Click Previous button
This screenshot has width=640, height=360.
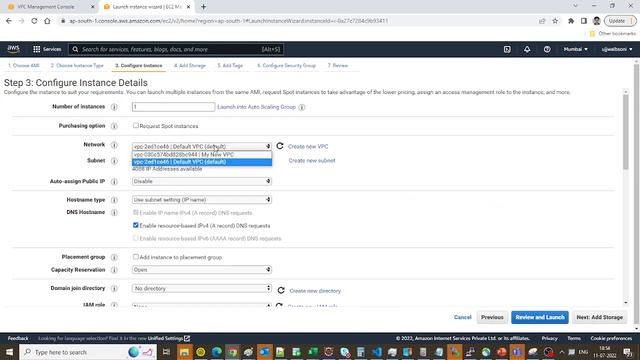click(x=492, y=317)
